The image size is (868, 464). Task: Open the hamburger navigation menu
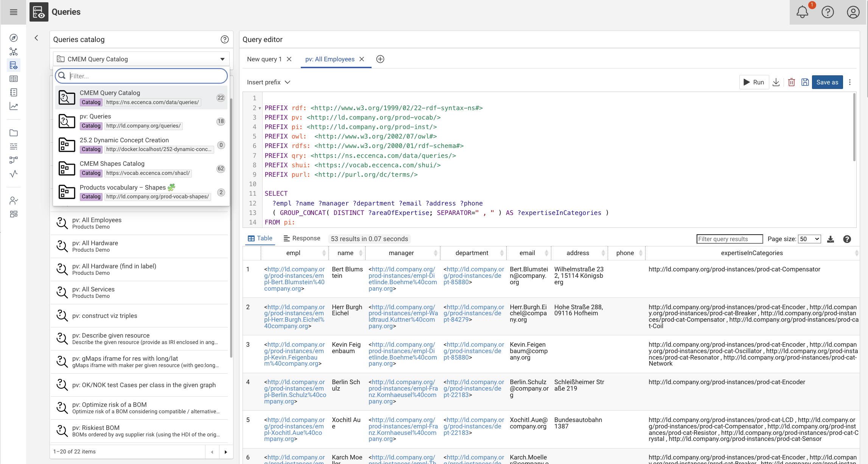(13, 12)
